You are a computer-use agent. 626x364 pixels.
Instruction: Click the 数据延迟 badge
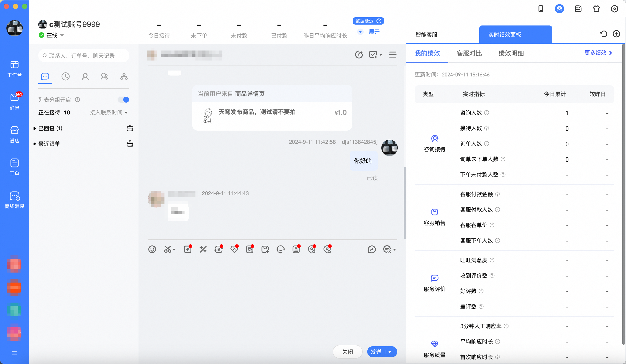(368, 21)
